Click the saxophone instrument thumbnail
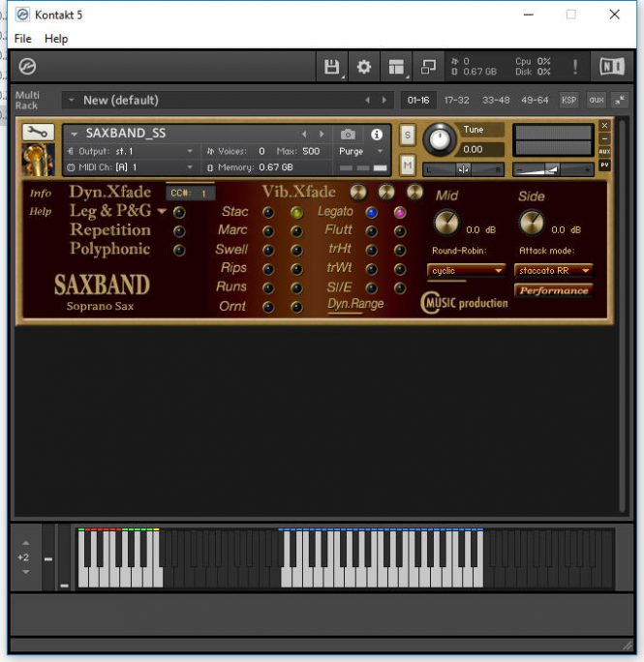Image resolution: width=644 pixels, height=662 pixels. [38, 160]
